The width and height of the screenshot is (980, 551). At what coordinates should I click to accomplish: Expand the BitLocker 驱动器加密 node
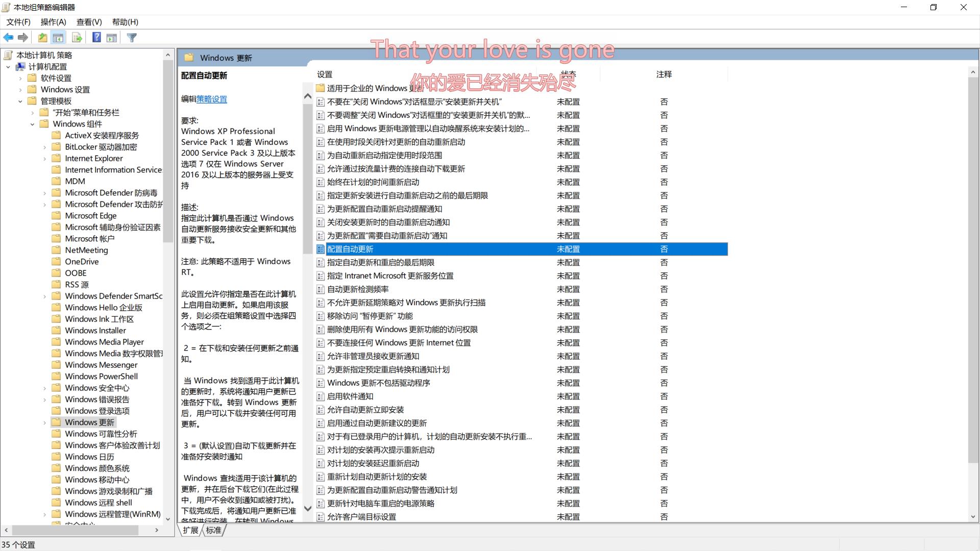point(45,147)
